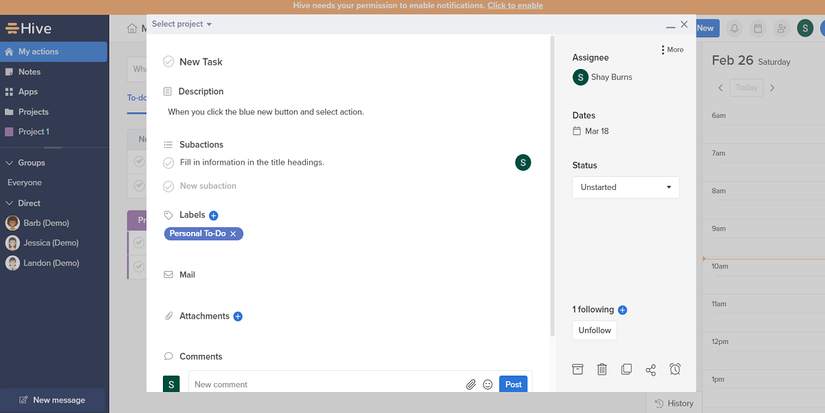
Task: Mark New Task as complete
Action: (x=168, y=62)
